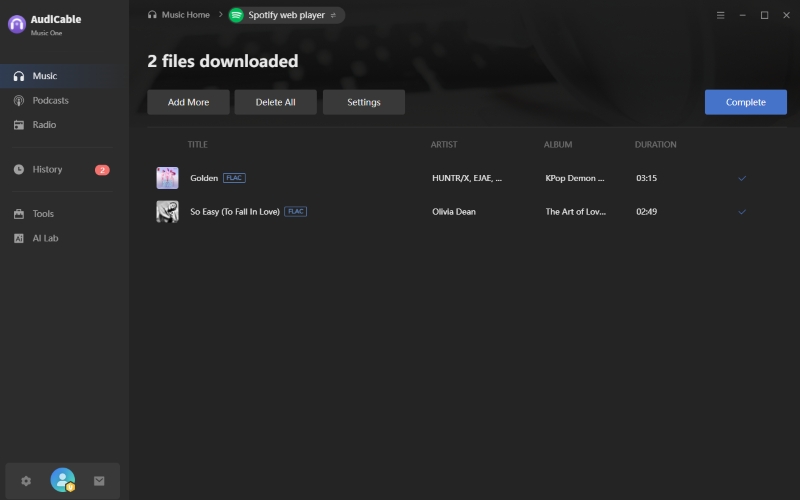
Task: Click the headphones icon beside Music Home
Action: point(152,15)
